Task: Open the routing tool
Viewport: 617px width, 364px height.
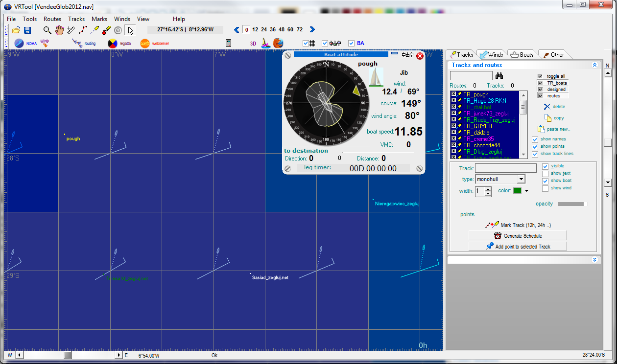Action: 84,43
